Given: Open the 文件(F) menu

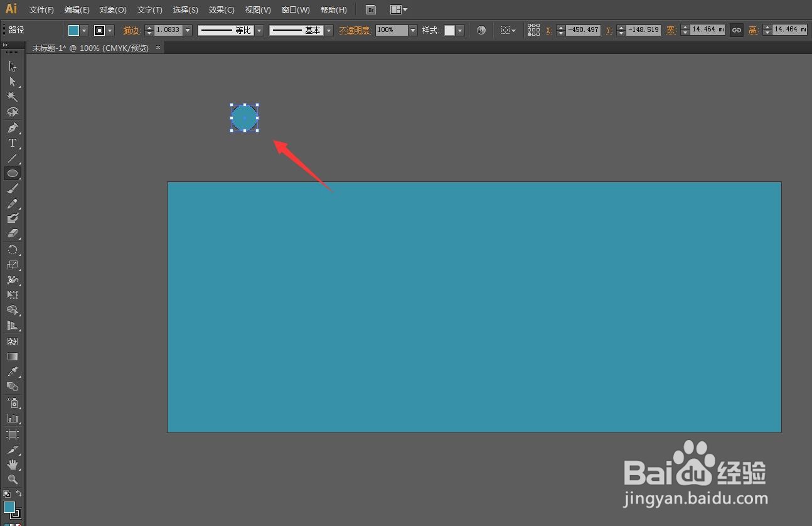Looking at the screenshot, I should 41,10.
